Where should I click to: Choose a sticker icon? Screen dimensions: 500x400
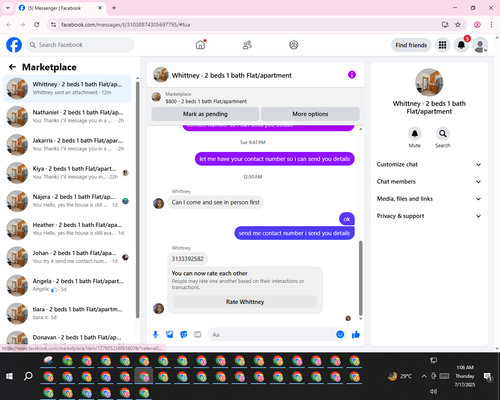pos(184,334)
